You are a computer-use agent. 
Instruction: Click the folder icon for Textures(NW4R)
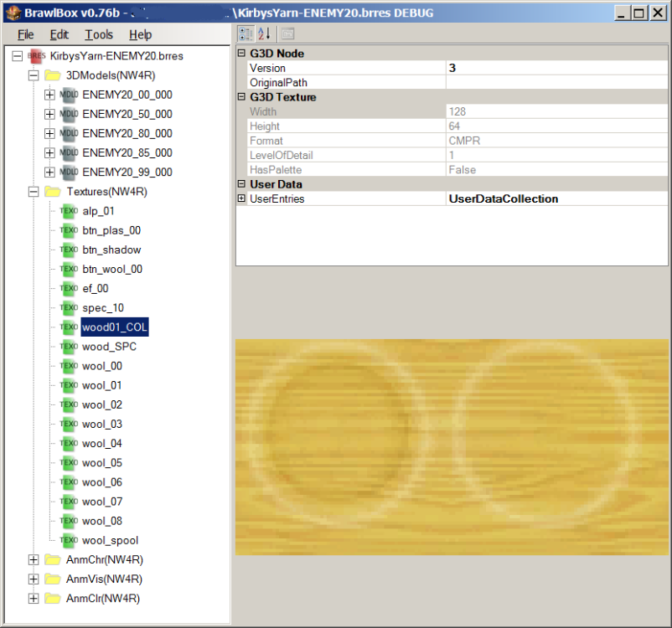point(53,192)
